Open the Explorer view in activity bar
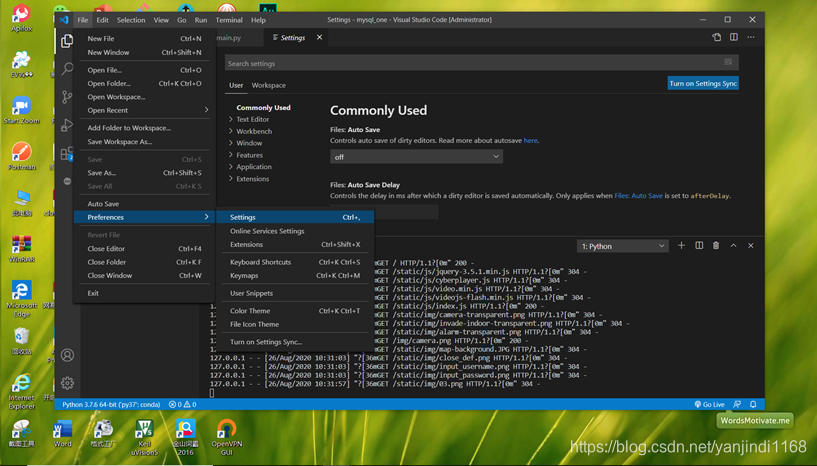This screenshot has width=817, height=466. pyautogui.click(x=67, y=41)
